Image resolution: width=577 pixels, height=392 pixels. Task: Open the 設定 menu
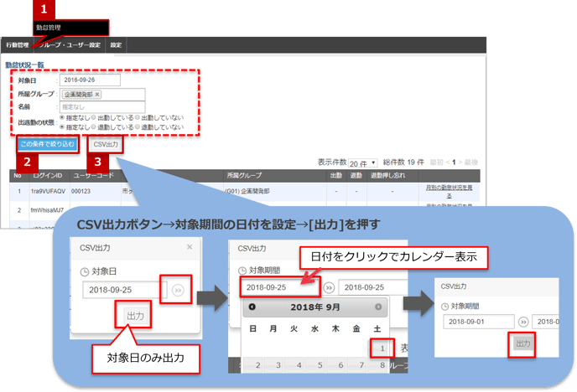pyautogui.click(x=116, y=45)
